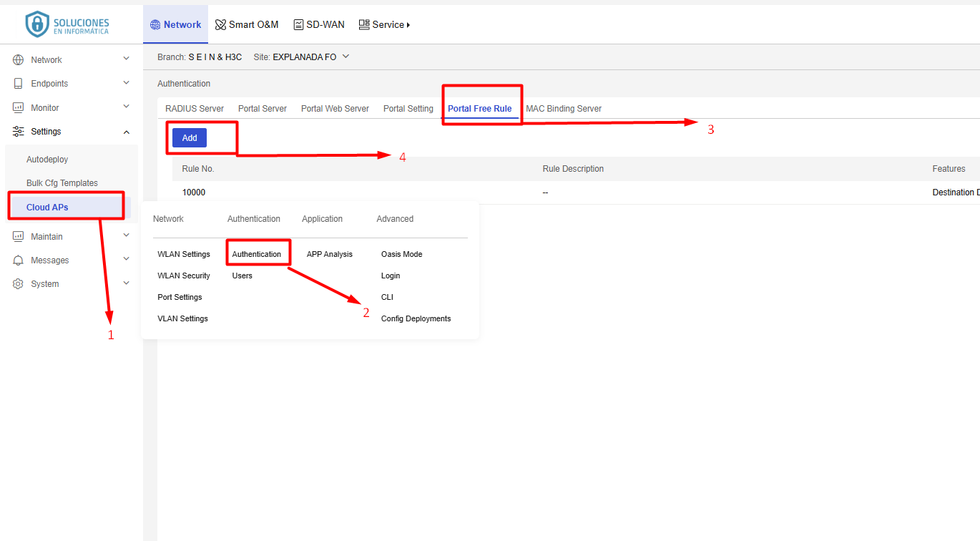Open the Site EXPLANADA FO dropdown

pyautogui.click(x=346, y=57)
